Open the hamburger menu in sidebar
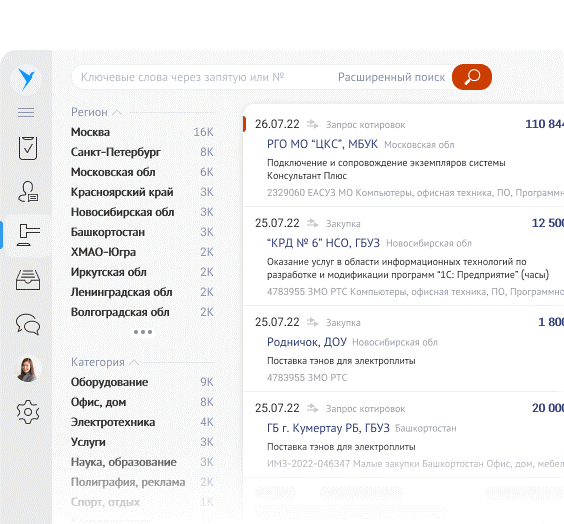564x524 pixels. point(26,113)
